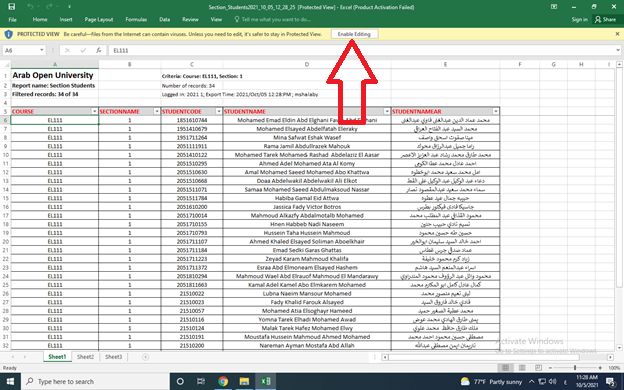Click the Share person icon
This screenshot has width=624, height=390.
(598, 19)
